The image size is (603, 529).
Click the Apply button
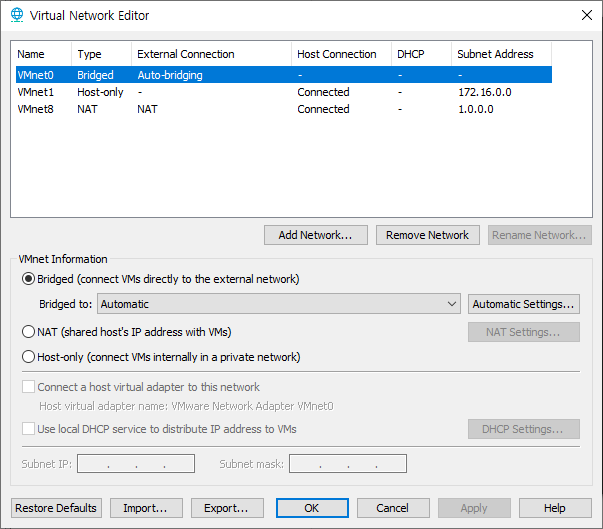pyautogui.click(x=474, y=508)
